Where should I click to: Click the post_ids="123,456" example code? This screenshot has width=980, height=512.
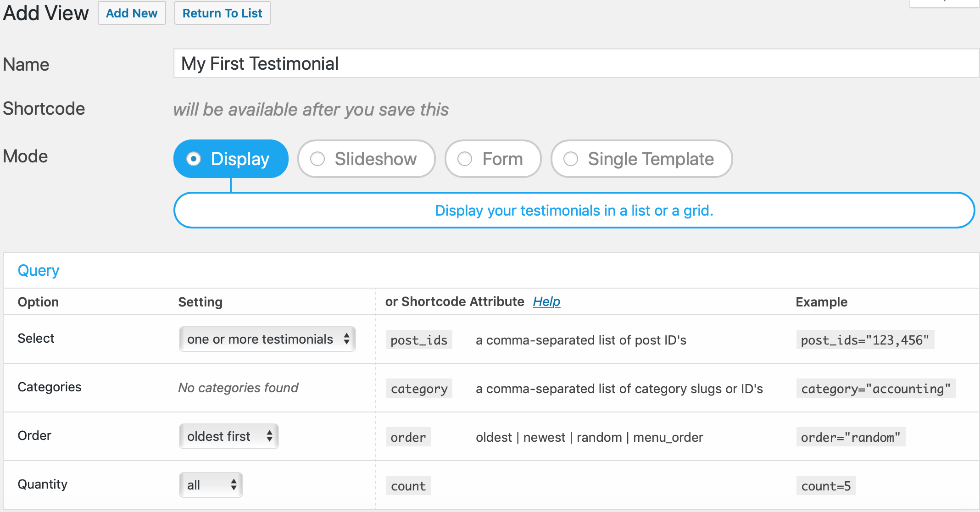(x=865, y=340)
